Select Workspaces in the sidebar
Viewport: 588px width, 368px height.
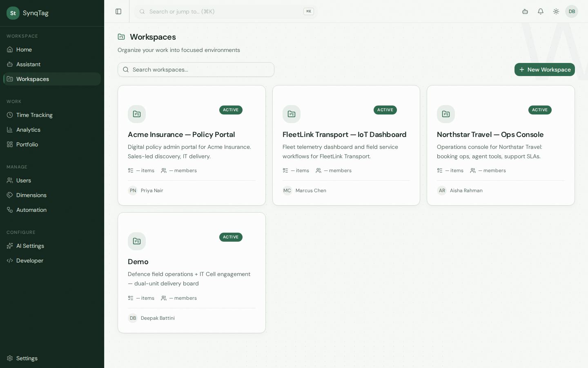tap(52, 79)
